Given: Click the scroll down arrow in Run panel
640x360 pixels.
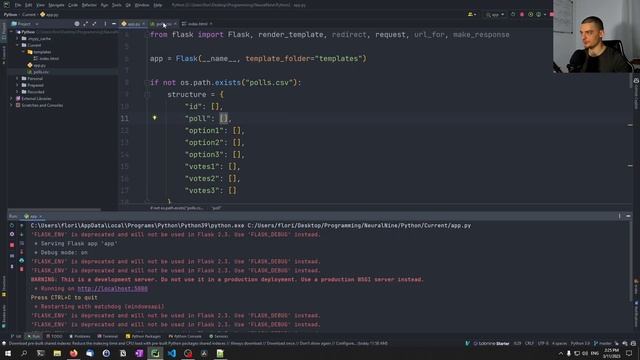Looking at the screenshot, I should [22, 234].
